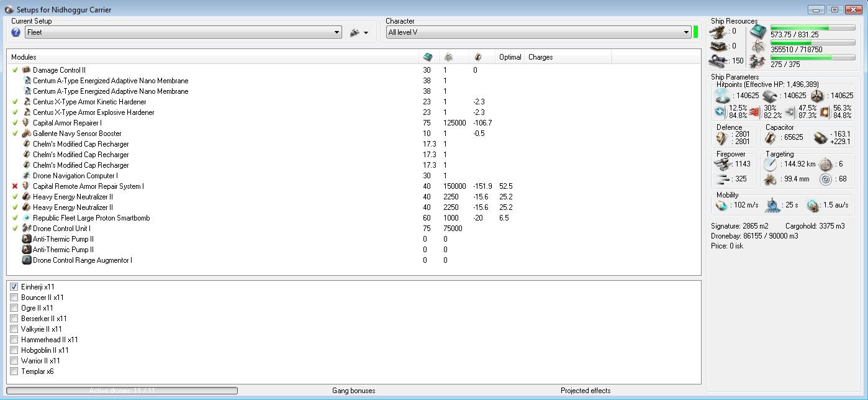The image size is (868, 400).
Task: Click the calibration icon showing 150
Action: pyautogui.click(x=718, y=61)
